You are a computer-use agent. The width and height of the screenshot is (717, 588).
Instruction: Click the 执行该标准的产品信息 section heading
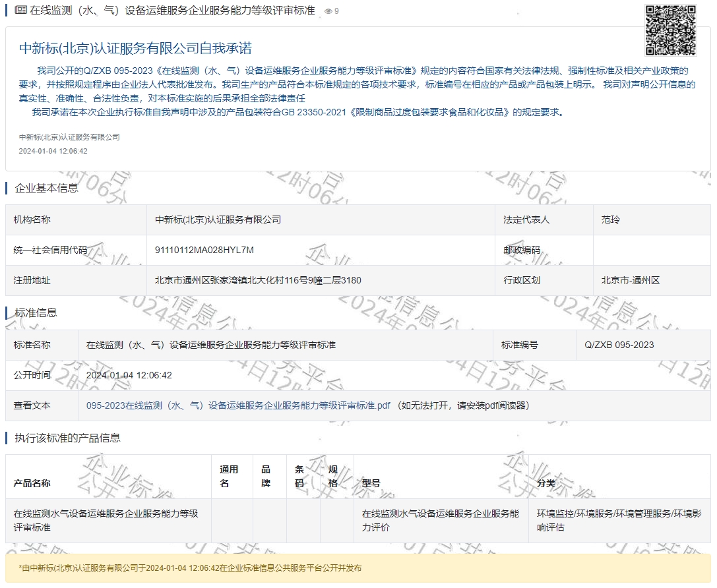(x=67, y=438)
